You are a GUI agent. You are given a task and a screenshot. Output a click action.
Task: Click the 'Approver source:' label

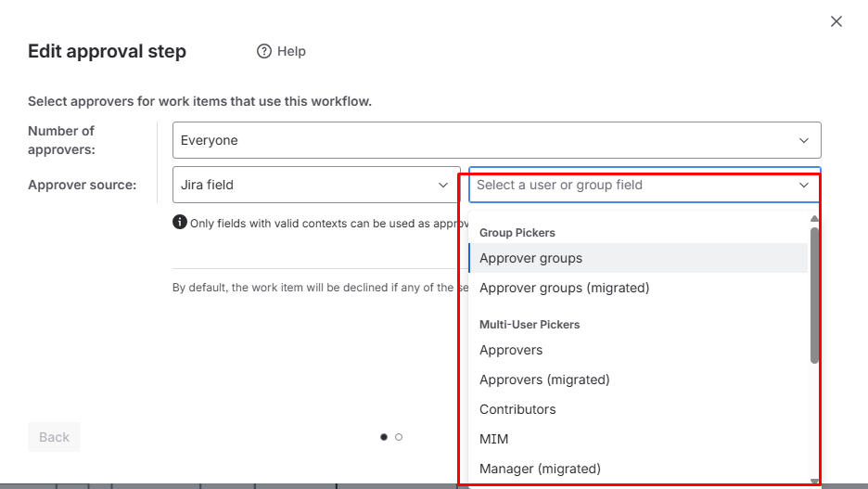click(x=82, y=185)
